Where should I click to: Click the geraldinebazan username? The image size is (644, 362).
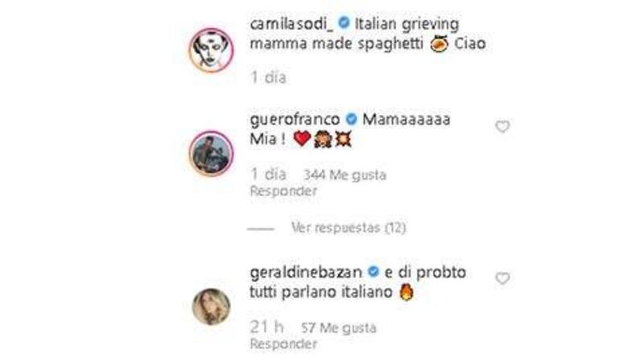point(306,272)
